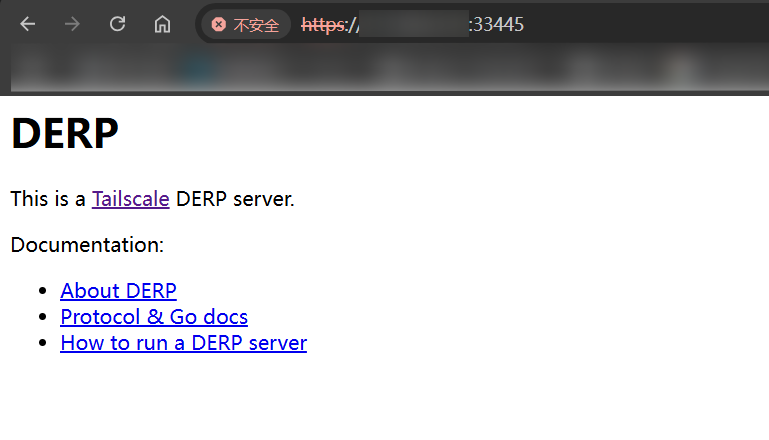Click the browser back arrow
769x440 pixels.
tap(27, 24)
